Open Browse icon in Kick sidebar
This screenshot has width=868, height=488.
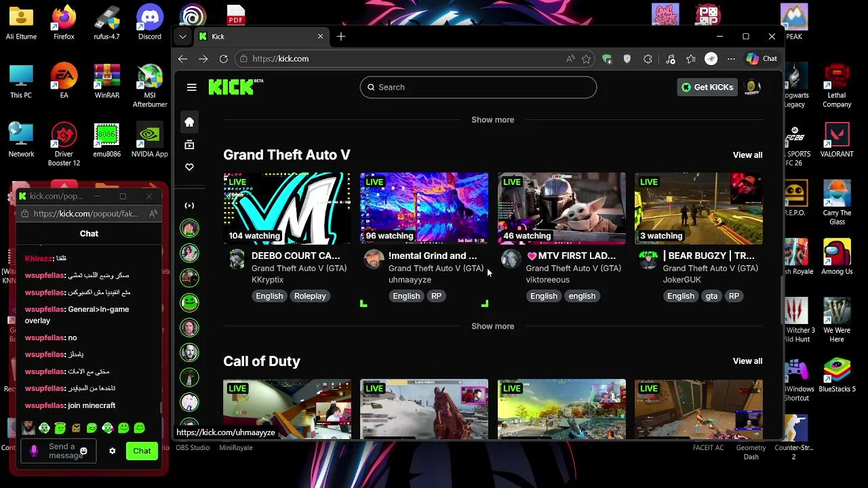189,144
